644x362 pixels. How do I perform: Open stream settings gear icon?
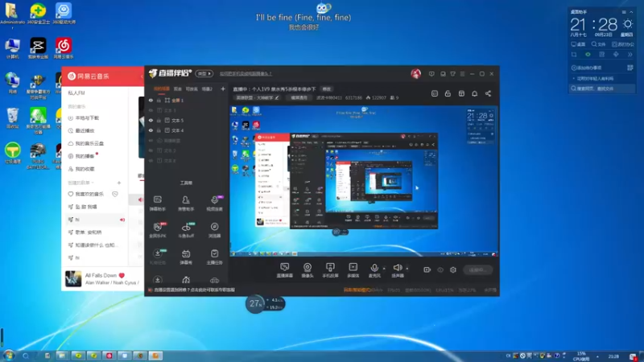[453, 269]
